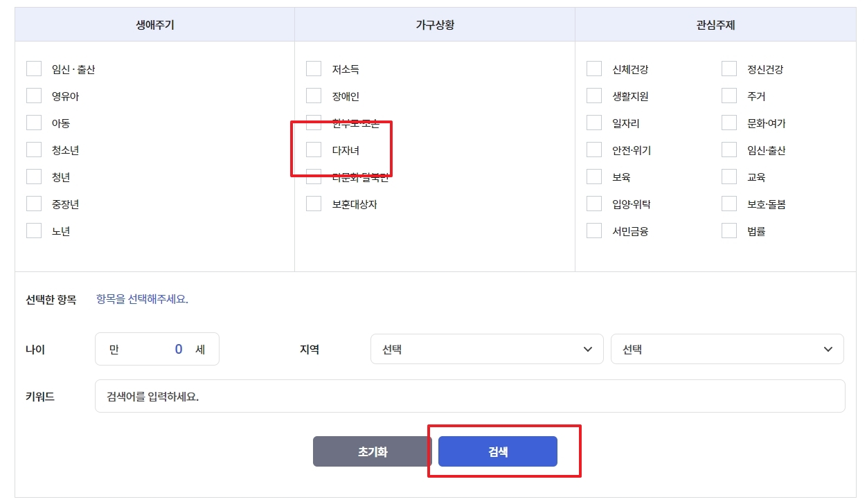Select the 법률 interest checkbox
This screenshot has width=867, height=504.
(x=729, y=231)
